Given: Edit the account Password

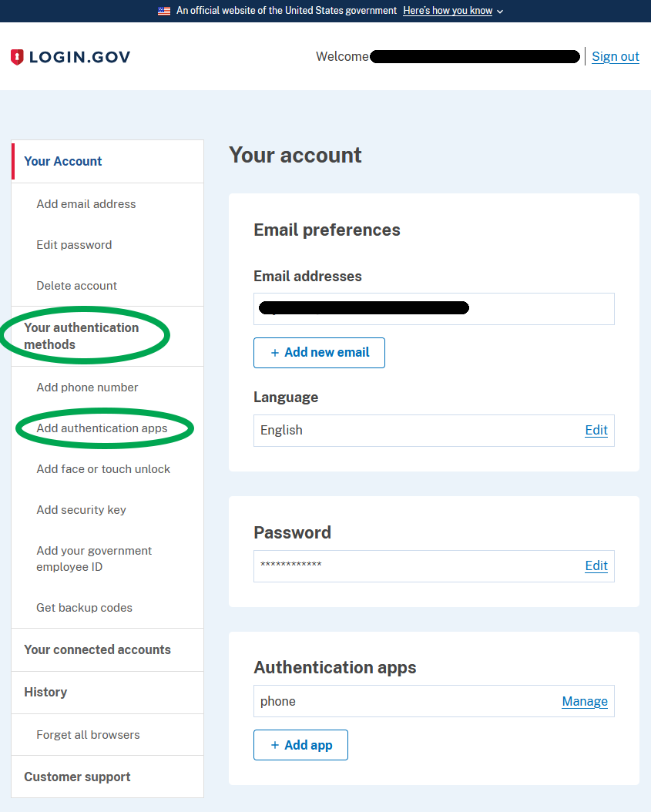Looking at the screenshot, I should coord(596,565).
